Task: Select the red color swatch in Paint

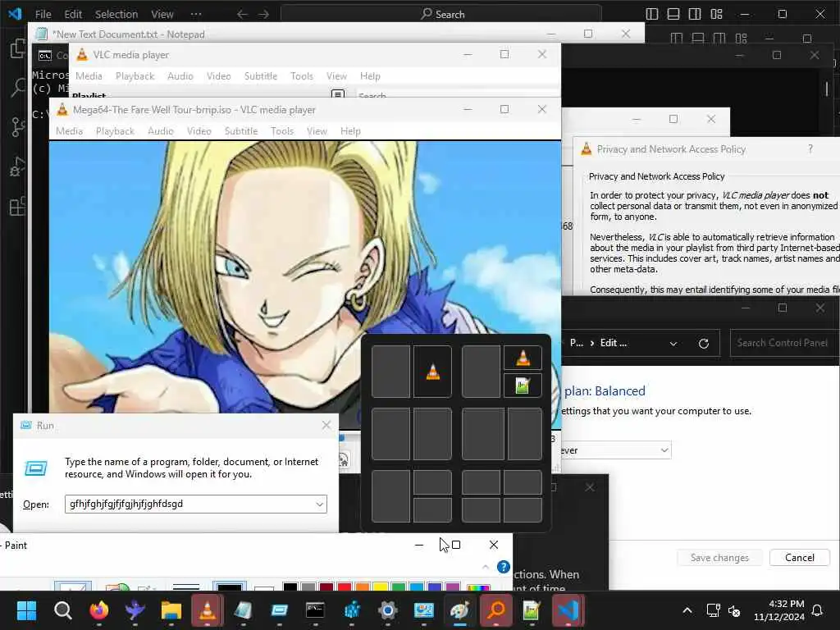Action: click(345, 587)
